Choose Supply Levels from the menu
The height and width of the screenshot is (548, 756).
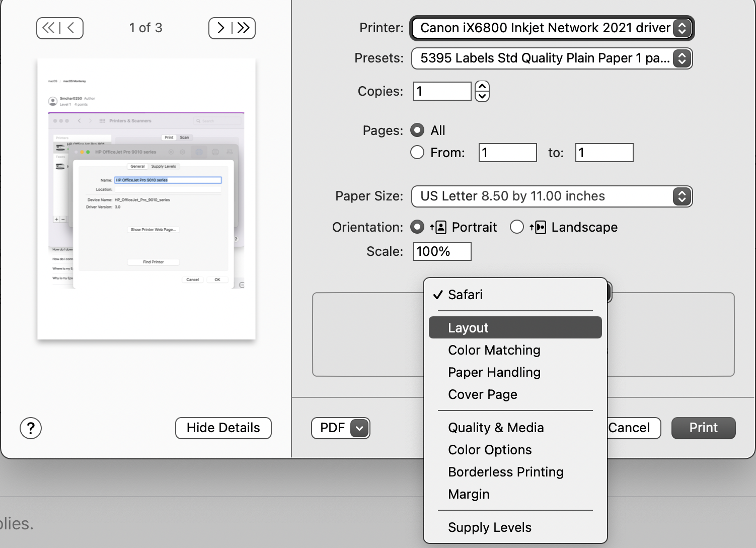[x=515, y=527]
